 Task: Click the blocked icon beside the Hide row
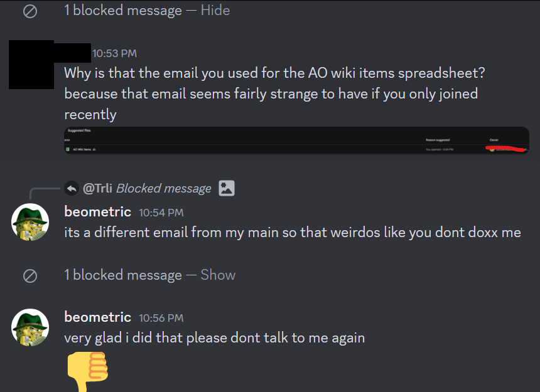click(30, 11)
